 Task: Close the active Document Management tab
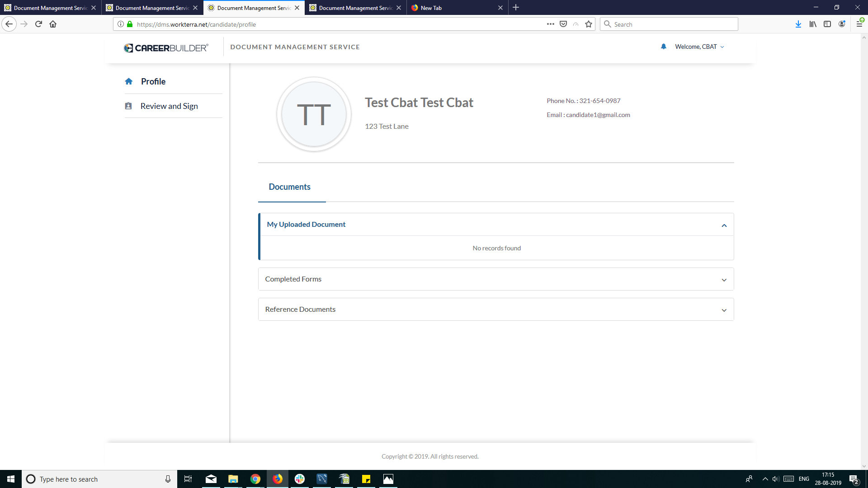click(x=297, y=8)
